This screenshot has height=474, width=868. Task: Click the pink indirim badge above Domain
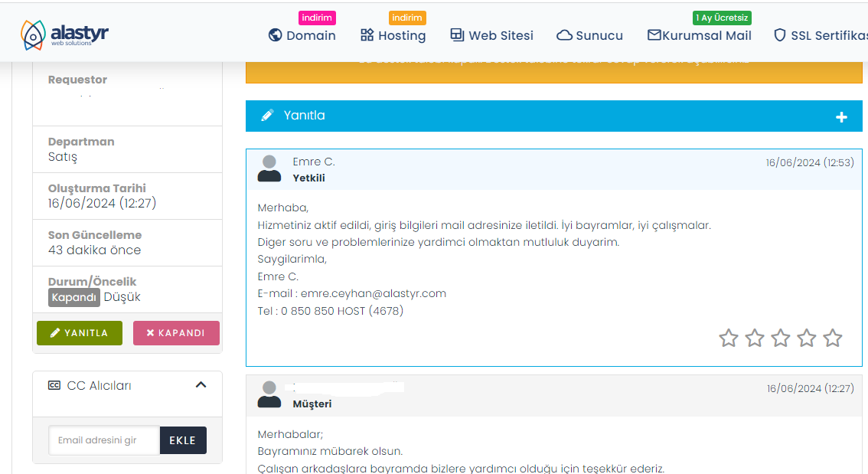click(317, 18)
